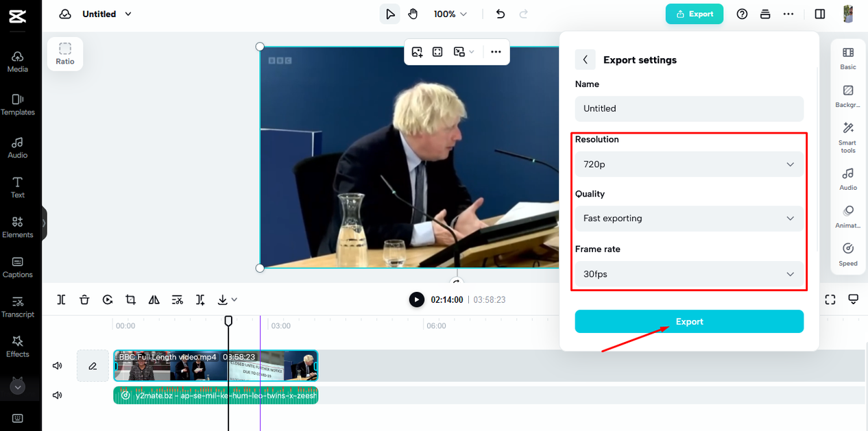Screen dimensions: 868x431
Task: Open Smart tools panel
Action: [848, 138]
